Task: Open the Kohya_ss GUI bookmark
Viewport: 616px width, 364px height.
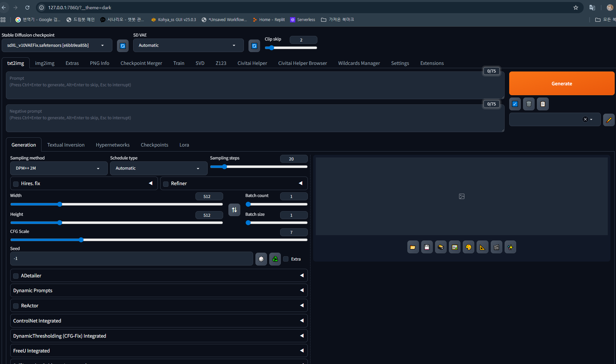Action: click(174, 20)
